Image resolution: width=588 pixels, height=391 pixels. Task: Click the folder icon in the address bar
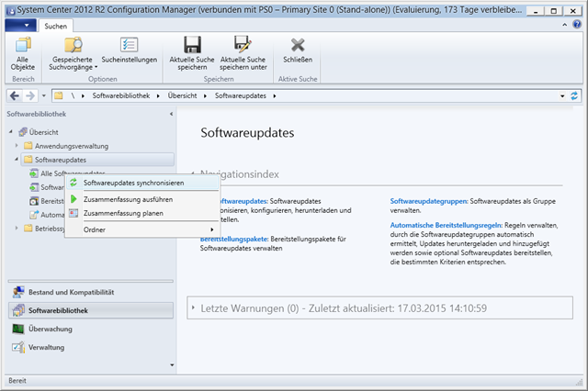(x=58, y=95)
